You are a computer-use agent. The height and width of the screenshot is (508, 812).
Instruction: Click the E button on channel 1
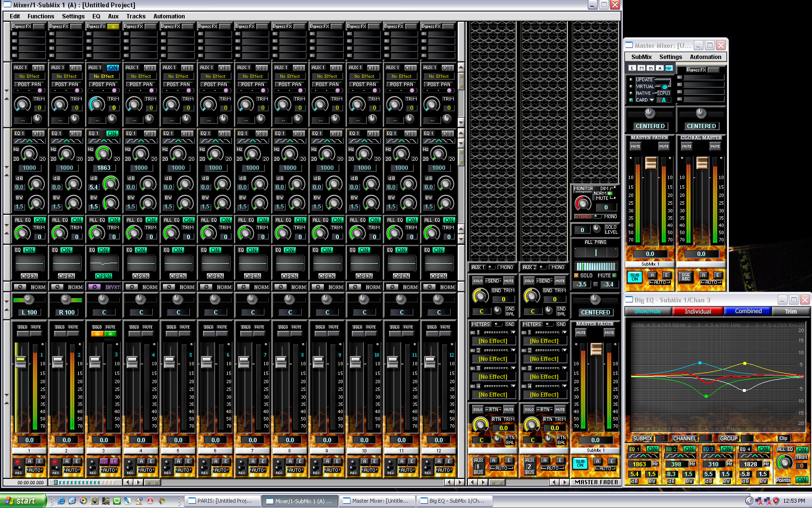(x=40, y=462)
